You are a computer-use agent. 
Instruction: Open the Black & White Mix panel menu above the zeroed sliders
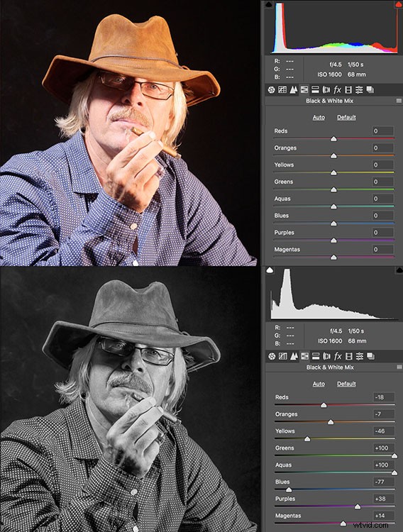click(x=399, y=101)
